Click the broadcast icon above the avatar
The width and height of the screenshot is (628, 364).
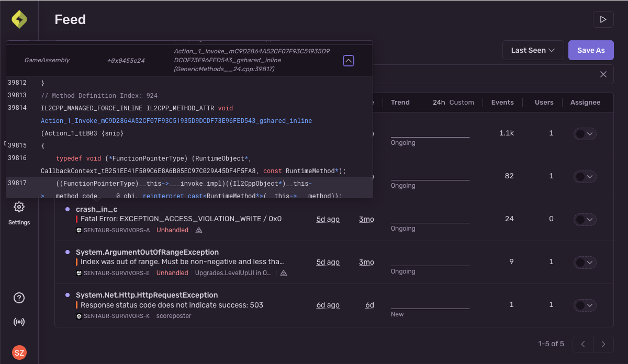[19, 322]
